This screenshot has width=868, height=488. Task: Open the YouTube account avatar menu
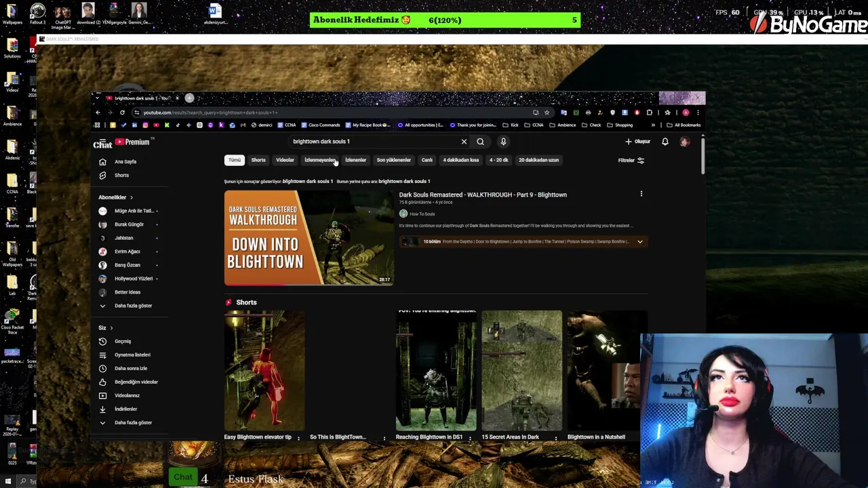[685, 142]
